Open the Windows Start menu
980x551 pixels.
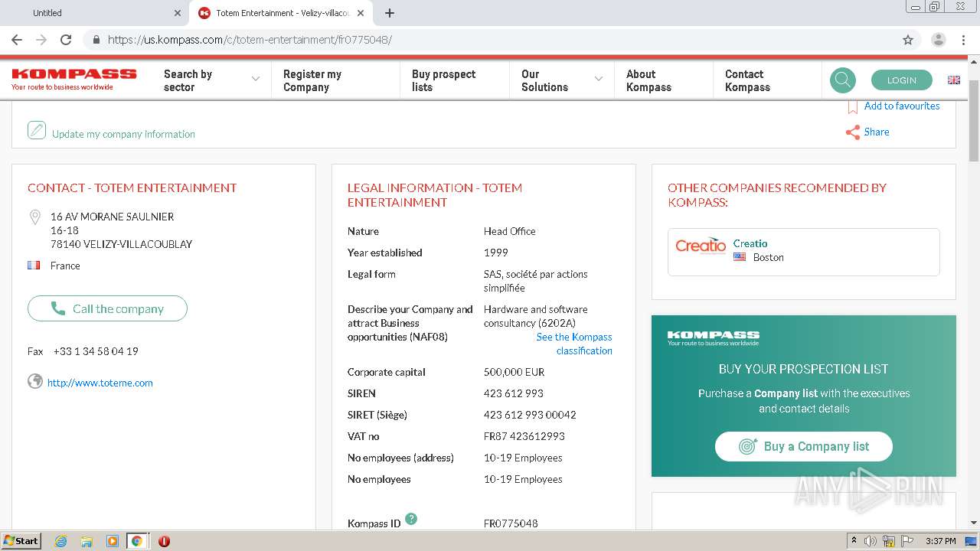(21, 541)
